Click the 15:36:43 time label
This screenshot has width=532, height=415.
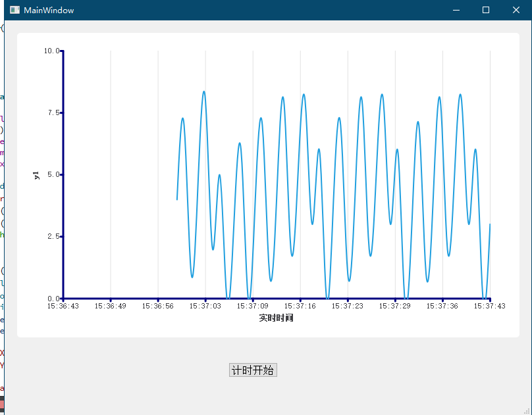63,306
